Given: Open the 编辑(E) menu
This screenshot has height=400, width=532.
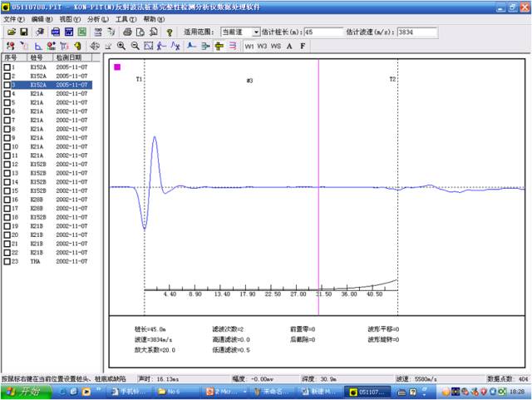Looking at the screenshot, I should click(x=42, y=19).
